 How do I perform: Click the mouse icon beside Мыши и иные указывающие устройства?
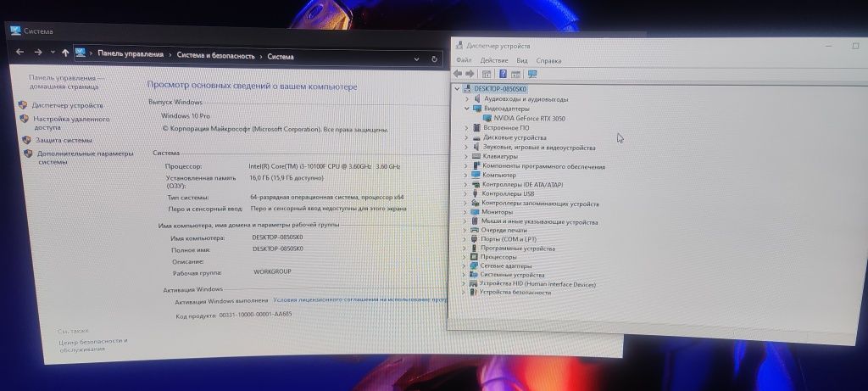pos(475,221)
